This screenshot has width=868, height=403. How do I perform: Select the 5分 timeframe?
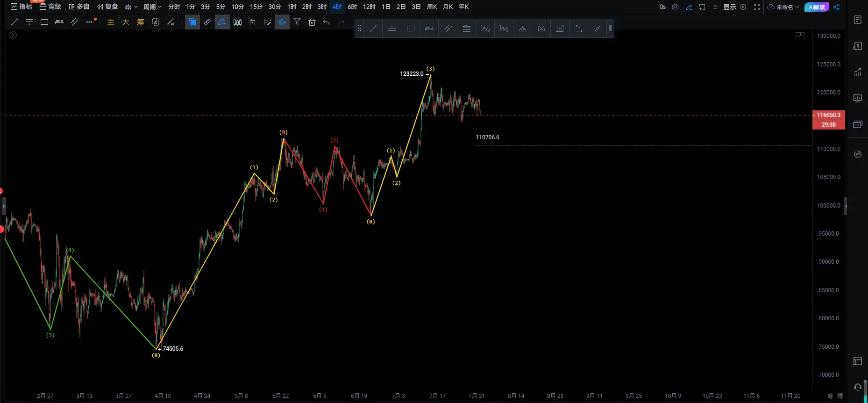point(221,7)
